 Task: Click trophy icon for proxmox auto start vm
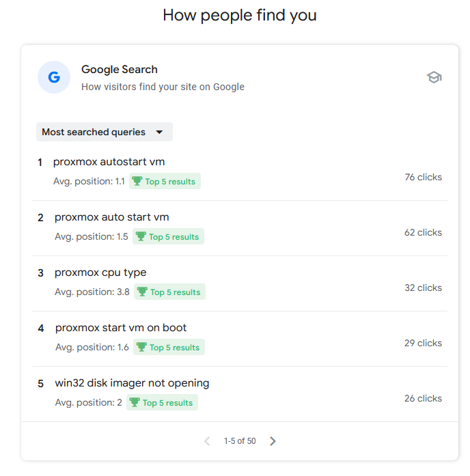[x=141, y=237]
